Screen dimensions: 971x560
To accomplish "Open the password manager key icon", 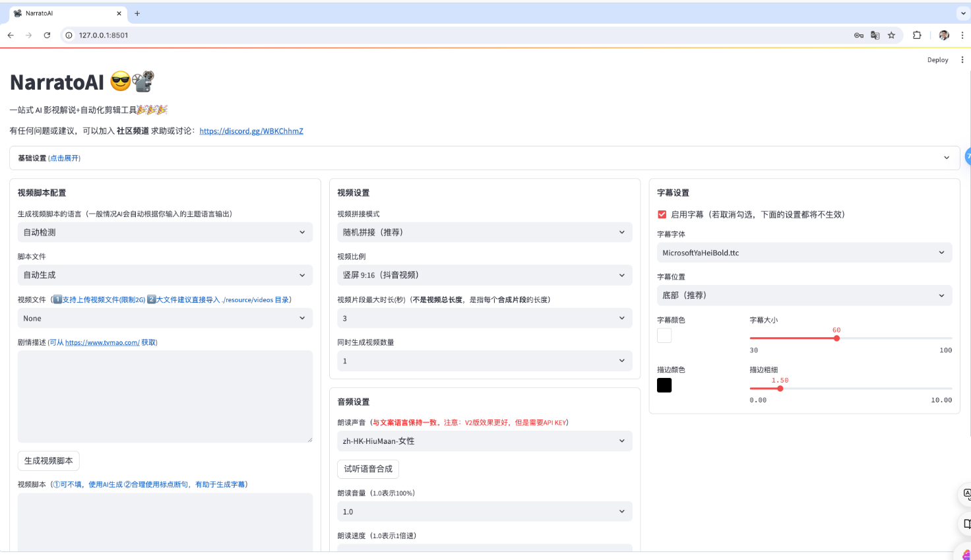I will [859, 36].
